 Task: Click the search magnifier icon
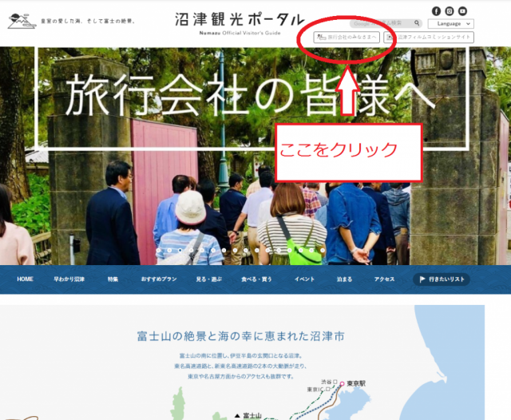(x=417, y=23)
